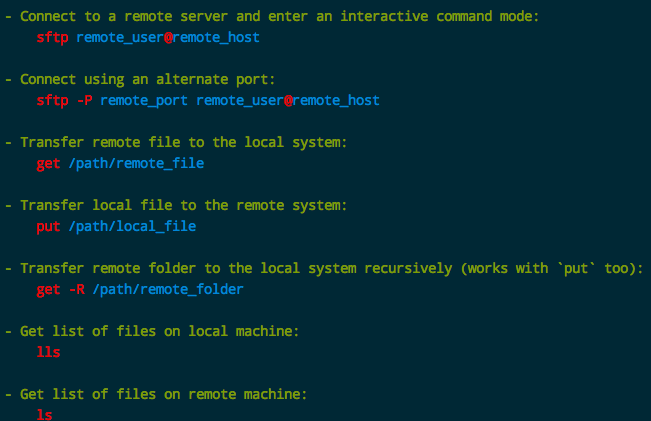Click the -P flag in the sftp command
The height and width of the screenshot is (421, 651).
(84, 100)
